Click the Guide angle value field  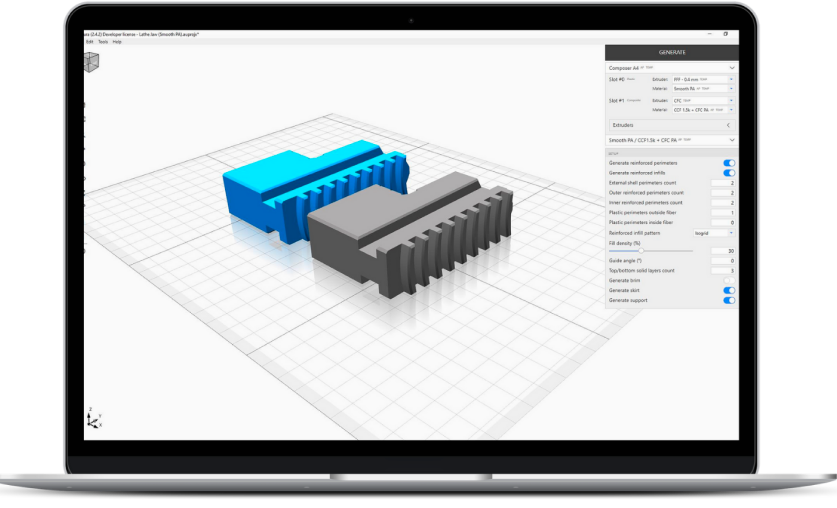(723, 261)
